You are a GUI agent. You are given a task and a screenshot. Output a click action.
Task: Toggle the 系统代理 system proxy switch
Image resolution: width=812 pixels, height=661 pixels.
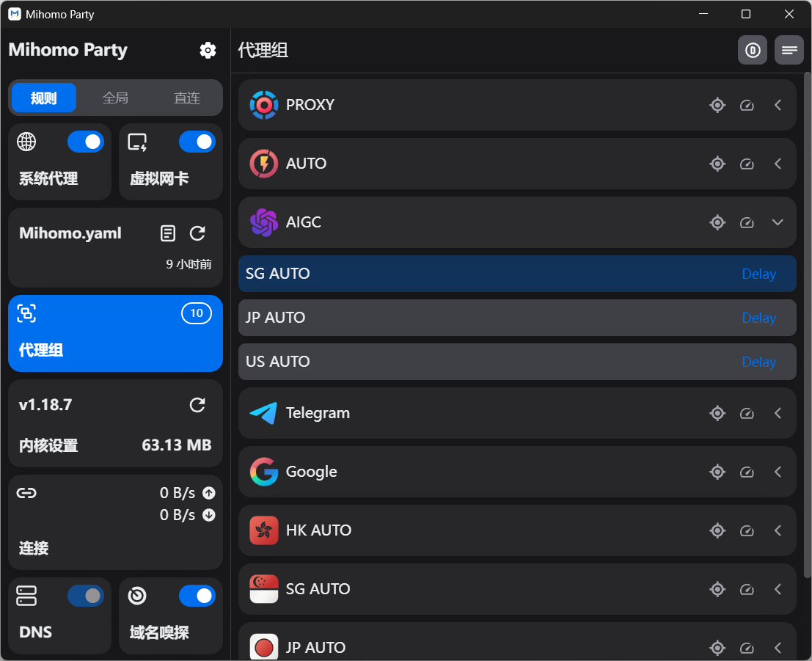(86, 142)
